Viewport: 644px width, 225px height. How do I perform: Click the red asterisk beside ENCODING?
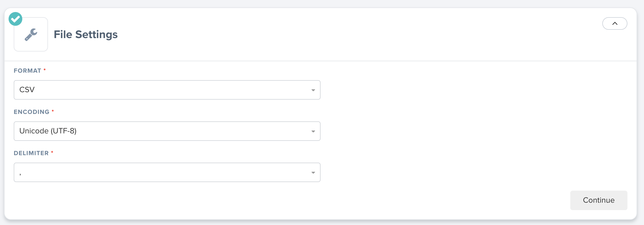tap(53, 111)
